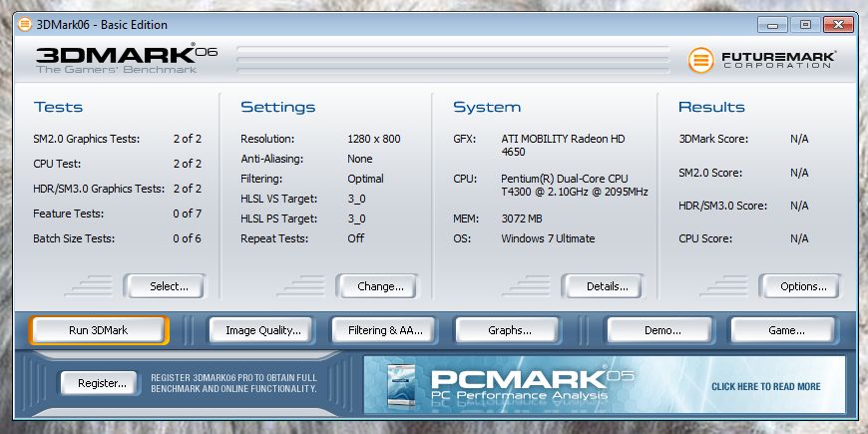Click the Windows 7 Ultimate OS text
868x434 pixels.
tap(548, 238)
